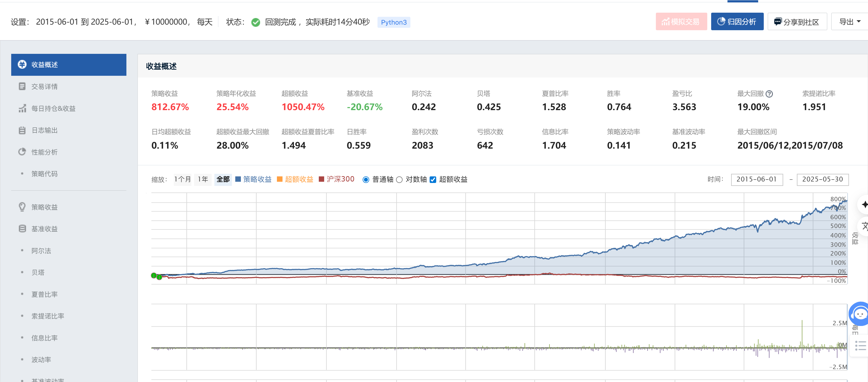Click the end date field 2025-05-30
The height and width of the screenshot is (382, 868).
[822, 179]
